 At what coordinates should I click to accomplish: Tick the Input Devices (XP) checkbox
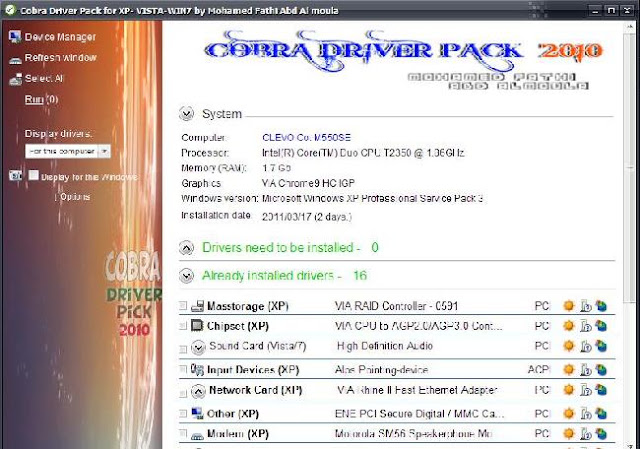click(x=183, y=369)
